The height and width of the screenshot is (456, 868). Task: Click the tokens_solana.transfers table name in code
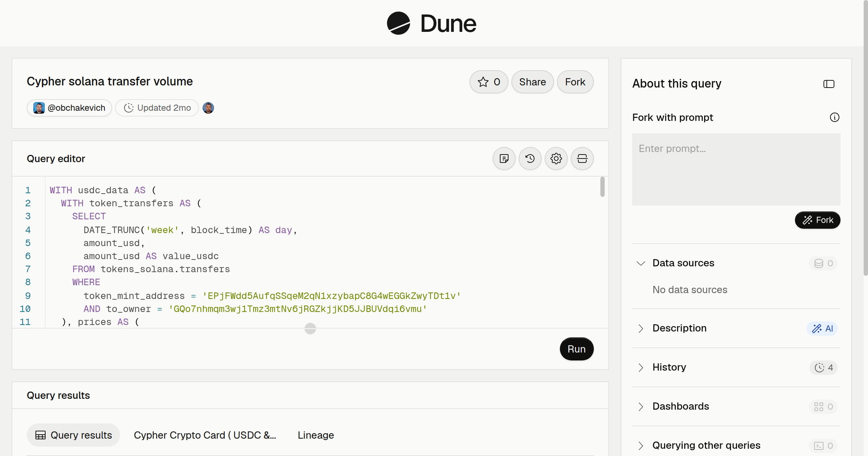click(x=165, y=269)
